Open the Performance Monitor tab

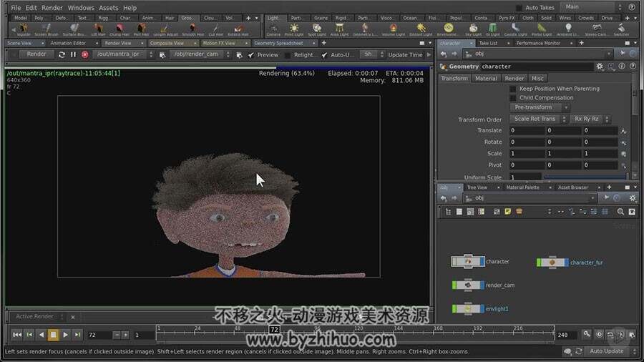(538, 43)
